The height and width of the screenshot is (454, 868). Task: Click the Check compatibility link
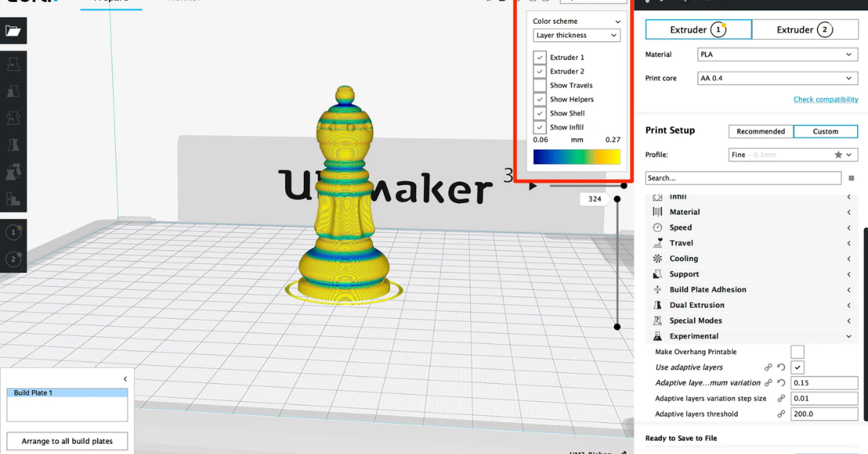tap(825, 99)
